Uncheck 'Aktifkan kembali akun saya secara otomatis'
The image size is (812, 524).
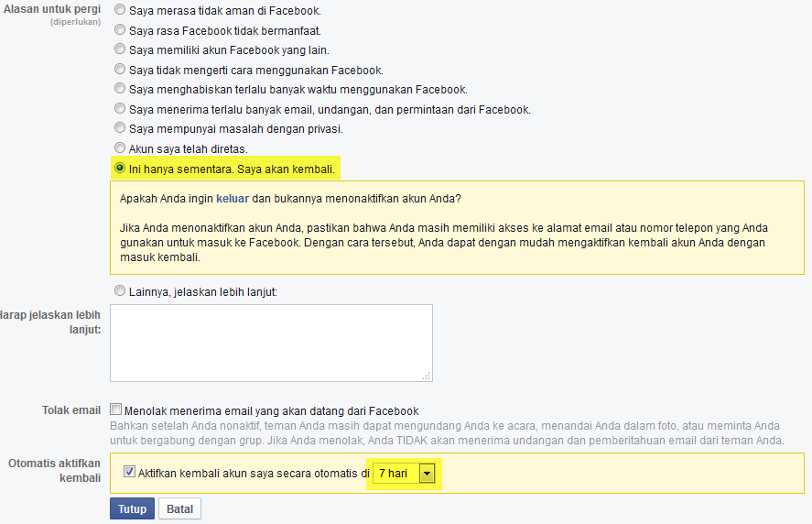[129, 472]
